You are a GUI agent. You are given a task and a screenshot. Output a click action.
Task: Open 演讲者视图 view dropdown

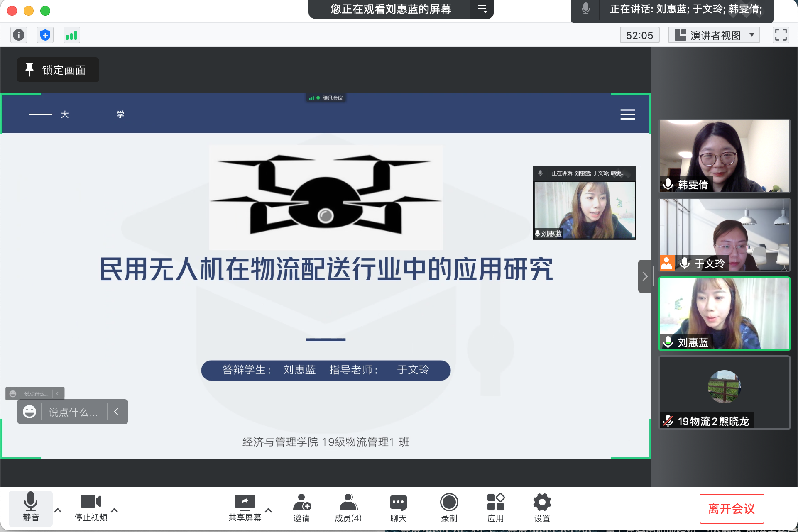714,35
